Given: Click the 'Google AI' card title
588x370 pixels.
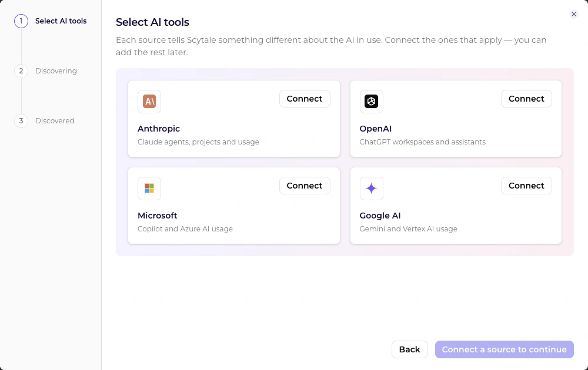Looking at the screenshot, I should click(x=380, y=216).
